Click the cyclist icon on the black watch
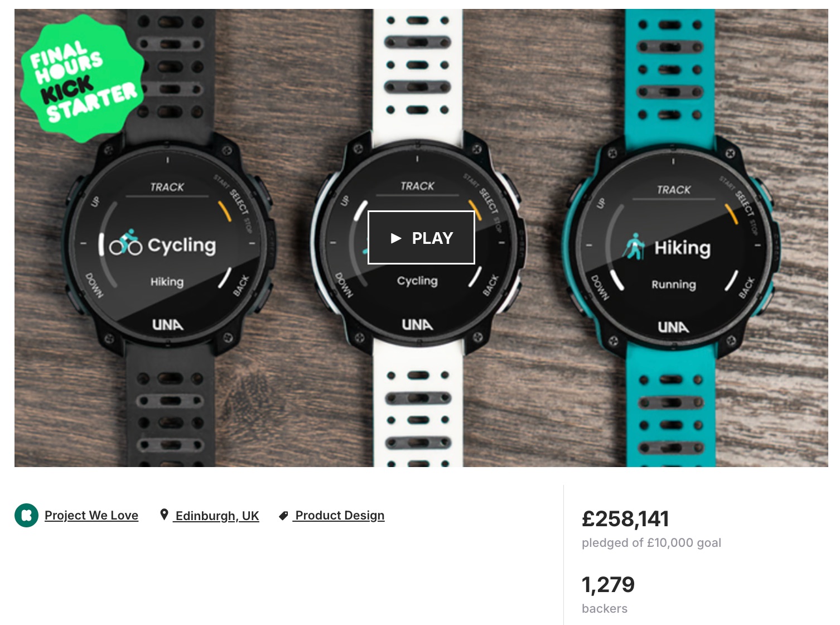The image size is (840, 625). pos(125,243)
